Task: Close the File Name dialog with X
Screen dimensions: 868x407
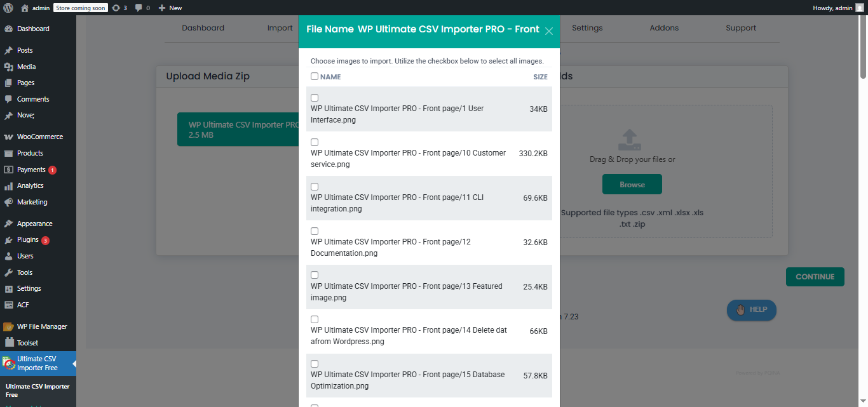Action: (549, 31)
